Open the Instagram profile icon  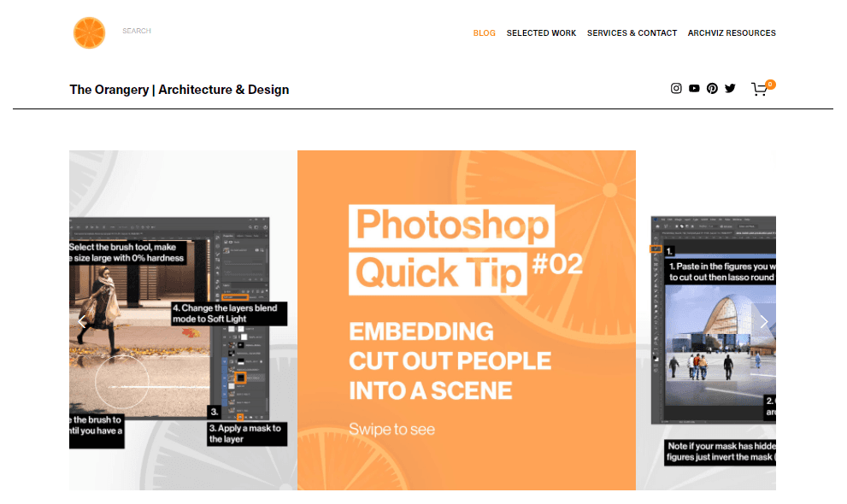point(676,88)
